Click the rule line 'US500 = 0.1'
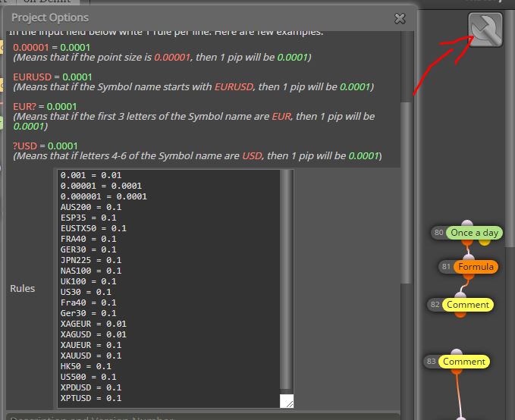Viewport: 515px width, 420px height. (88, 377)
